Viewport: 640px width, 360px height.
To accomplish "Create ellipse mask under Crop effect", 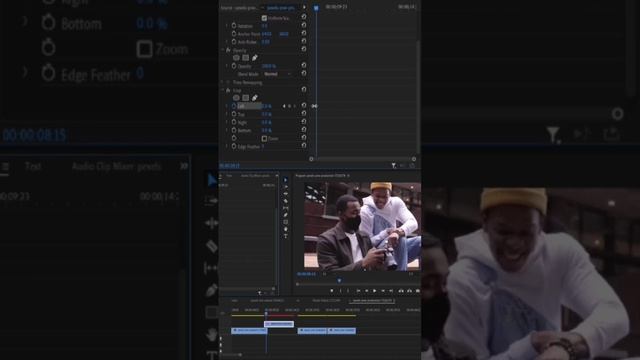I will [x=236, y=98].
